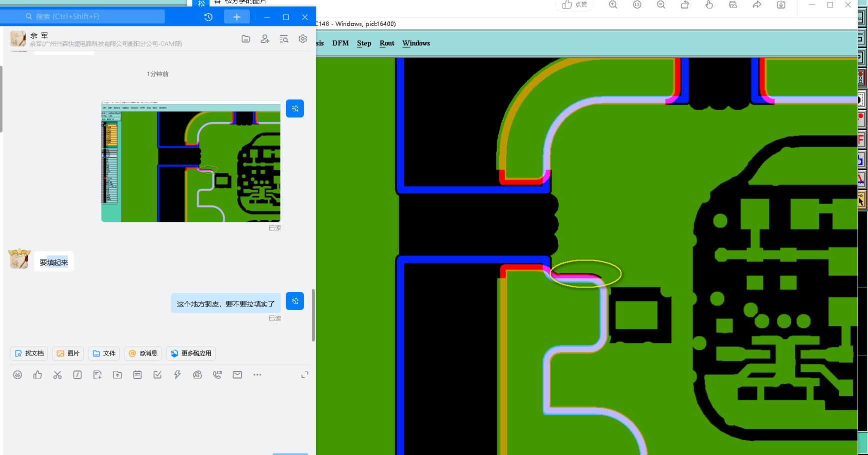Screen dimensions: 868x455
Task: Send a thumbs-up from the chat toolbar
Action: [37, 375]
